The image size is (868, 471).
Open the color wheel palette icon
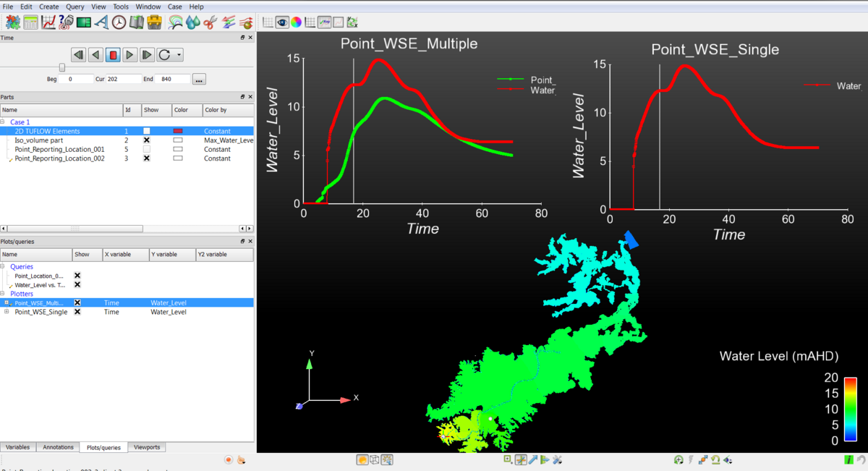[295, 22]
